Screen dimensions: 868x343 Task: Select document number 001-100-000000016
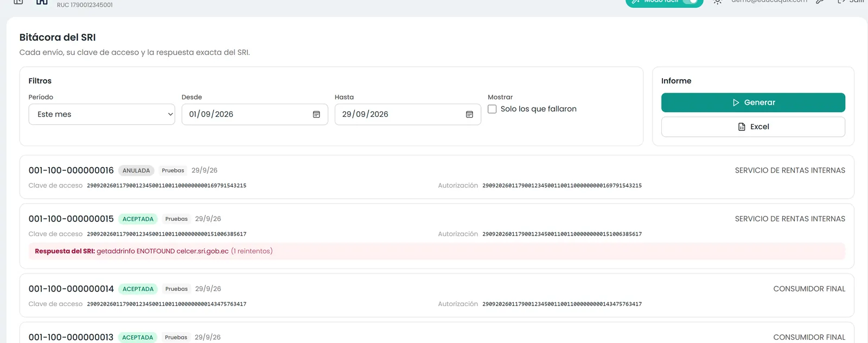[71, 170]
